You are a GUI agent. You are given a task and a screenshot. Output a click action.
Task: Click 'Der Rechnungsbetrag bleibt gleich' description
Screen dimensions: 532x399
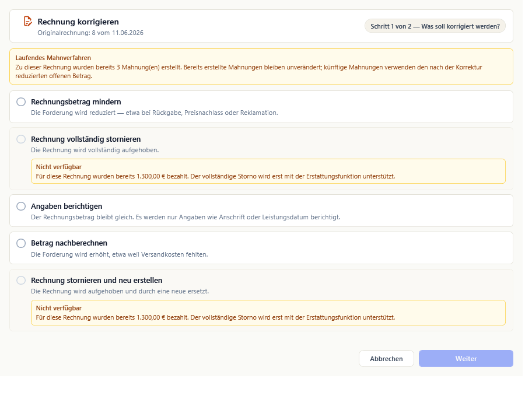[185, 217]
